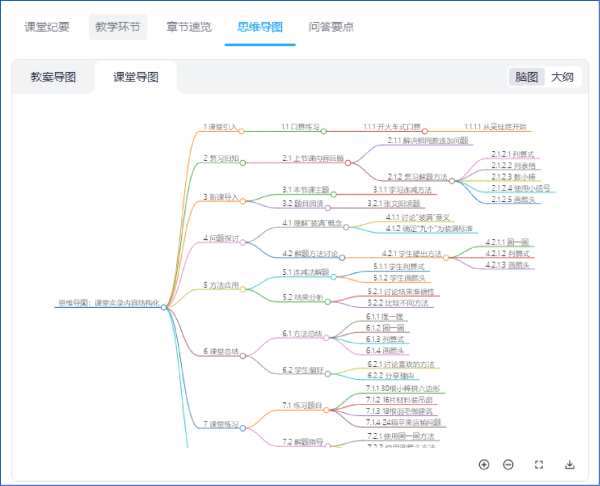
Task: Collapse the root node expander circle
Action: pyautogui.click(x=164, y=307)
